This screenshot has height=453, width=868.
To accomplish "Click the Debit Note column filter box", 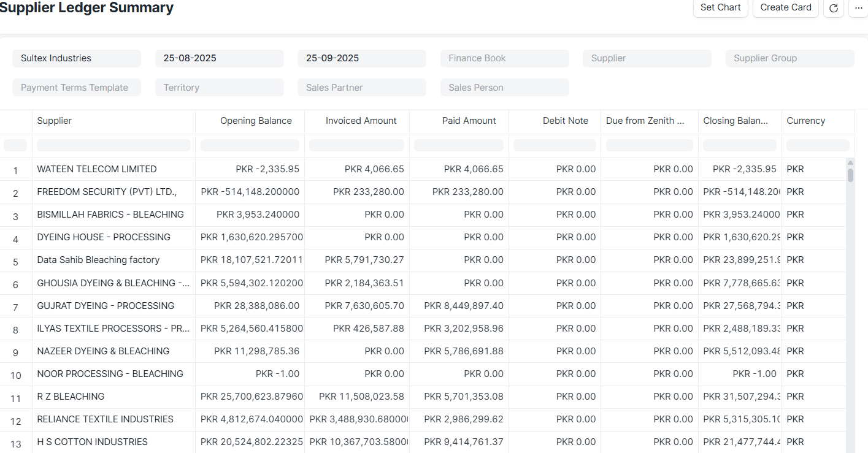I will point(555,145).
